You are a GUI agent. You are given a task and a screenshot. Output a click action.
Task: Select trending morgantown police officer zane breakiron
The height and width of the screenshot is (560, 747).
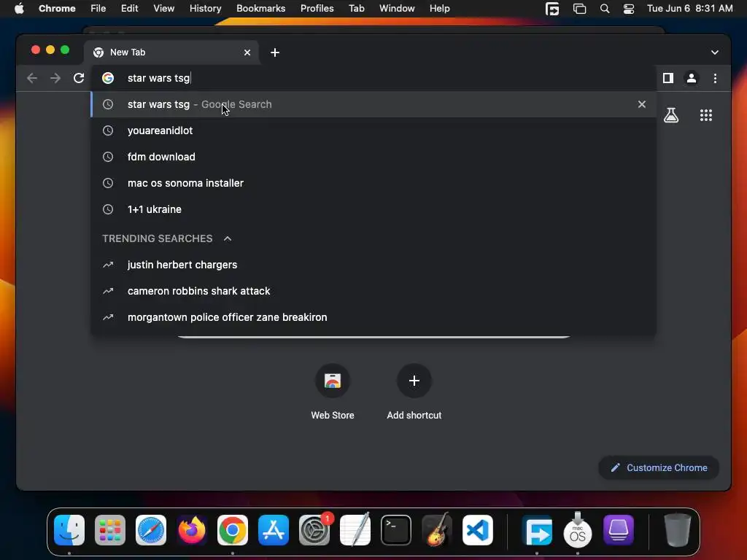(373, 317)
